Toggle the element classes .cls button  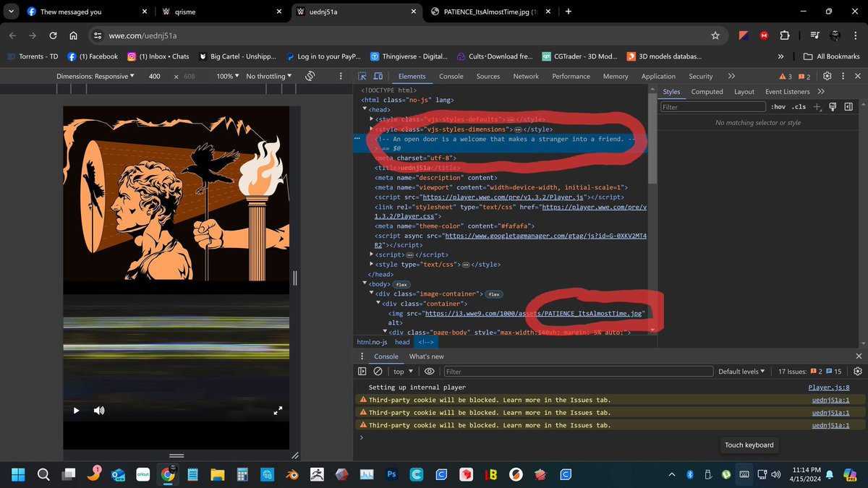[799, 107]
